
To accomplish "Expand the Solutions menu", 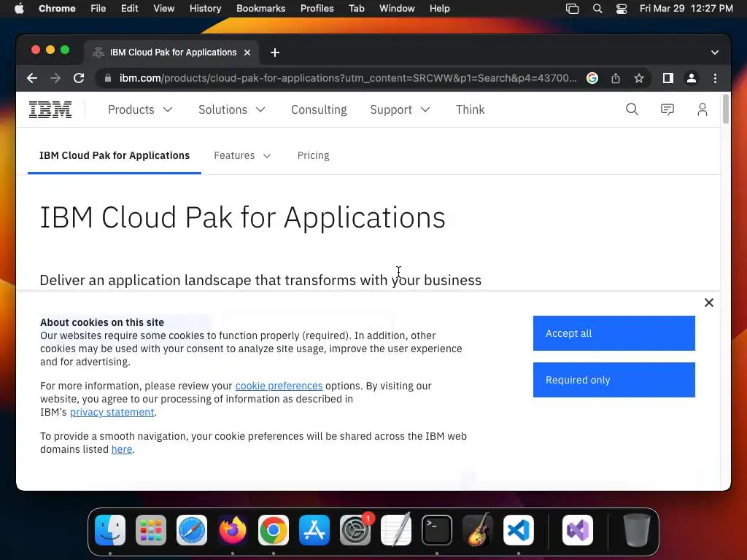I will click(231, 109).
